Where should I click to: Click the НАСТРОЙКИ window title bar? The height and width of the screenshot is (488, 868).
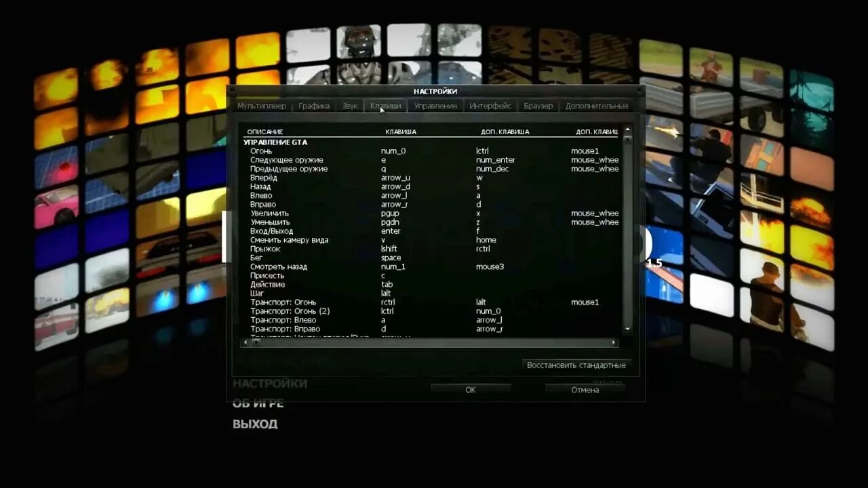click(x=435, y=91)
